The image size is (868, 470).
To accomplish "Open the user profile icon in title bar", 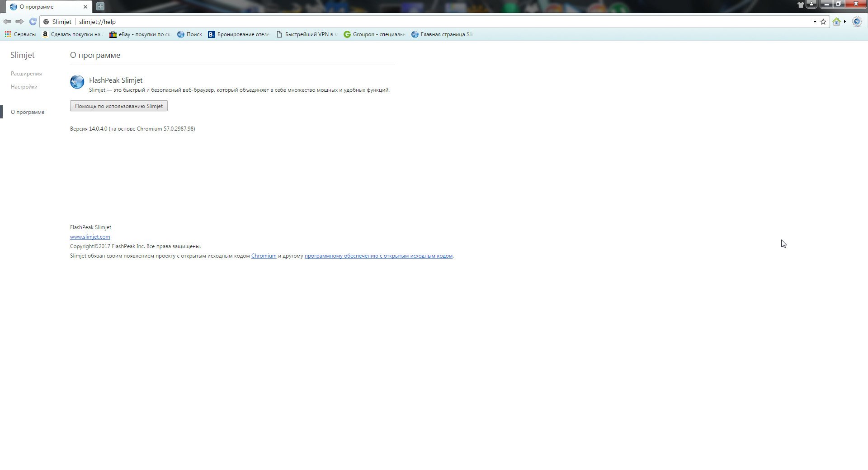I will pos(811,5).
